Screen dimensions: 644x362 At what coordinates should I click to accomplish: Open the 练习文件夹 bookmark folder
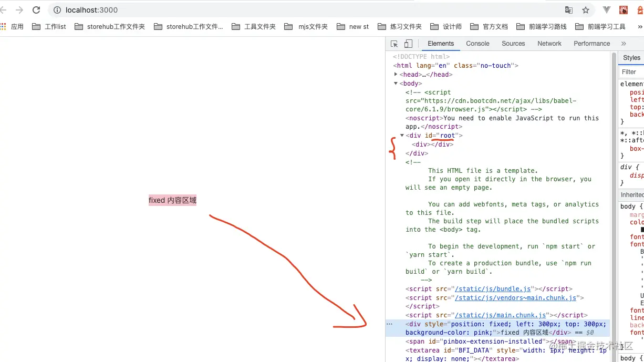[400, 26]
